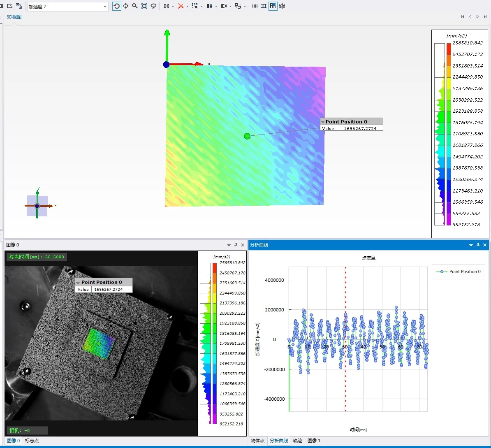Jump to the first frame arrow top right
This screenshot has height=448, width=491.
coord(463,17)
